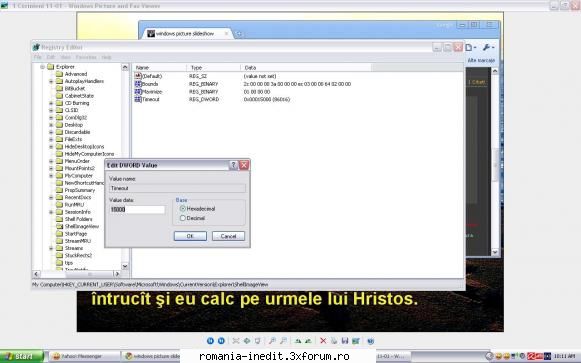The image size is (581, 363).
Task: Click the red X delete icon in the viewer toolbar
Action: 323,341
